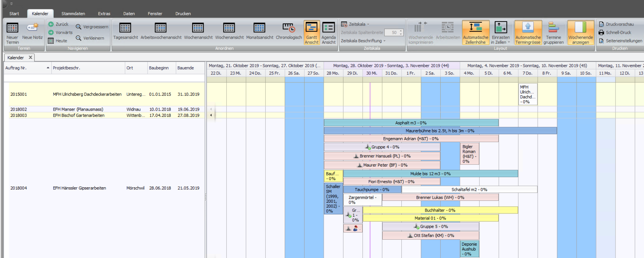Expand Einrasten in Zellen dropdown
The height and width of the screenshot is (258, 644).
(x=501, y=33)
